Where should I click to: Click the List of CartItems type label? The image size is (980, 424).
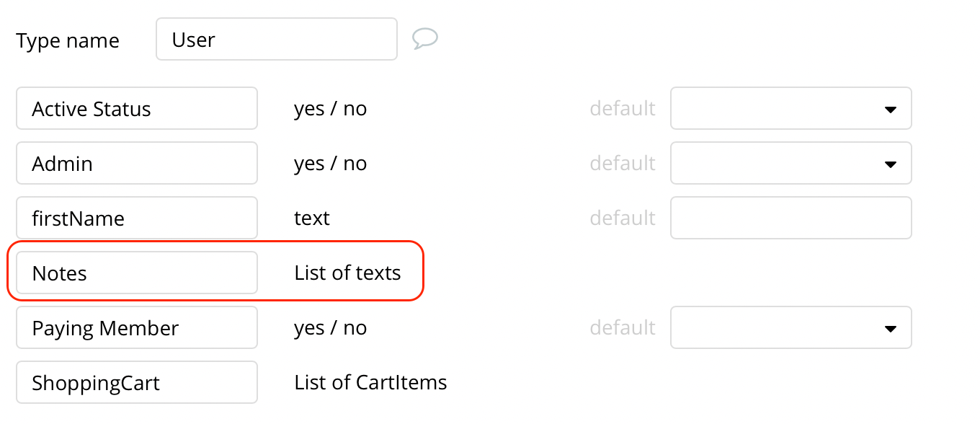pos(371,382)
